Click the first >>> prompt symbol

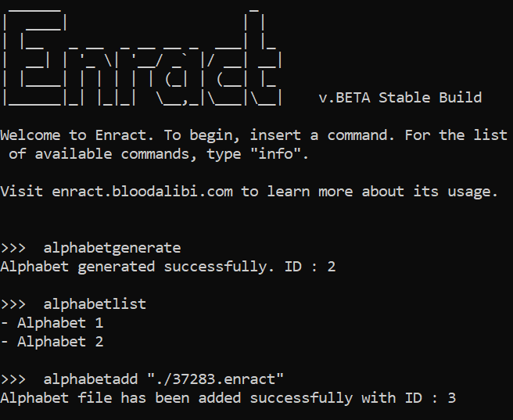13,248
